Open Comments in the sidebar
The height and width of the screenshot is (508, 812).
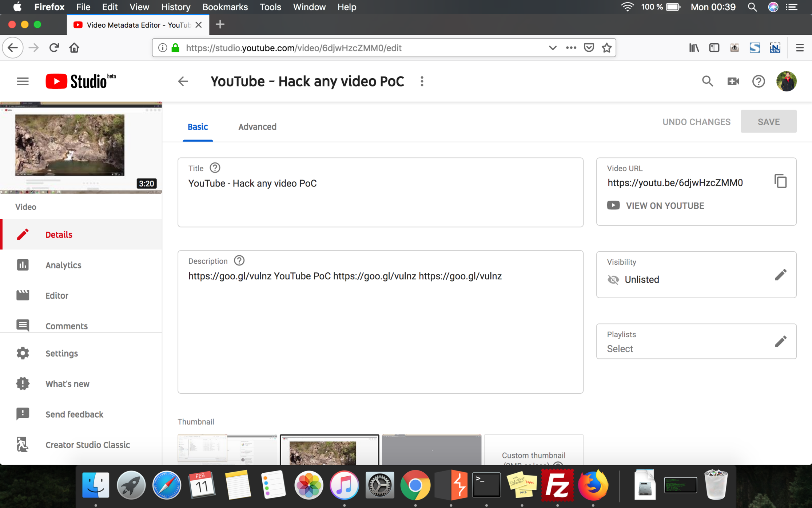pyautogui.click(x=81, y=325)
